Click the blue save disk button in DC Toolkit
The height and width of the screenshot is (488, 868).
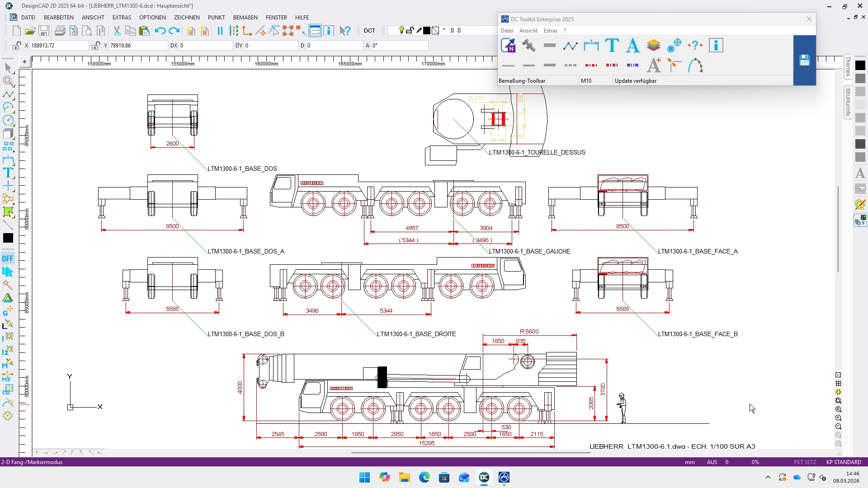804,60
